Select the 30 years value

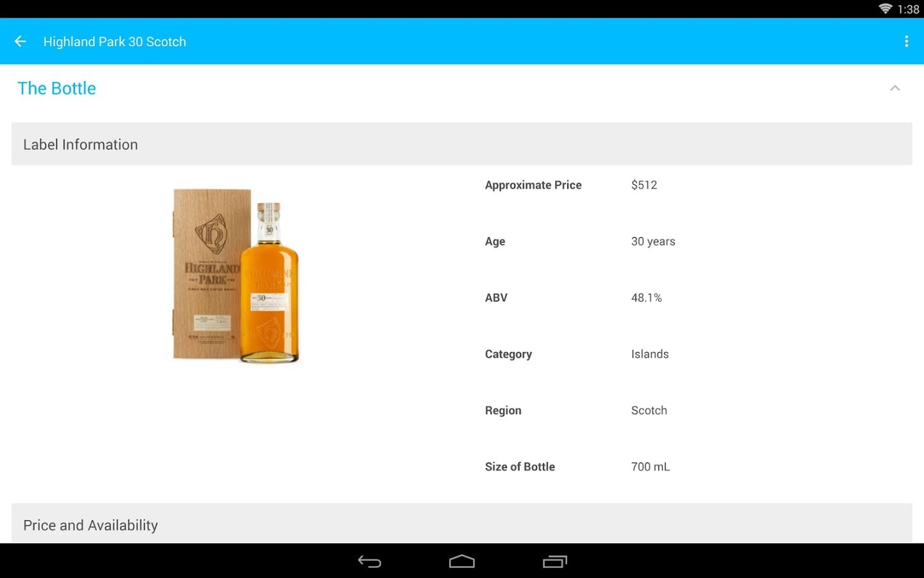(653, 241)
